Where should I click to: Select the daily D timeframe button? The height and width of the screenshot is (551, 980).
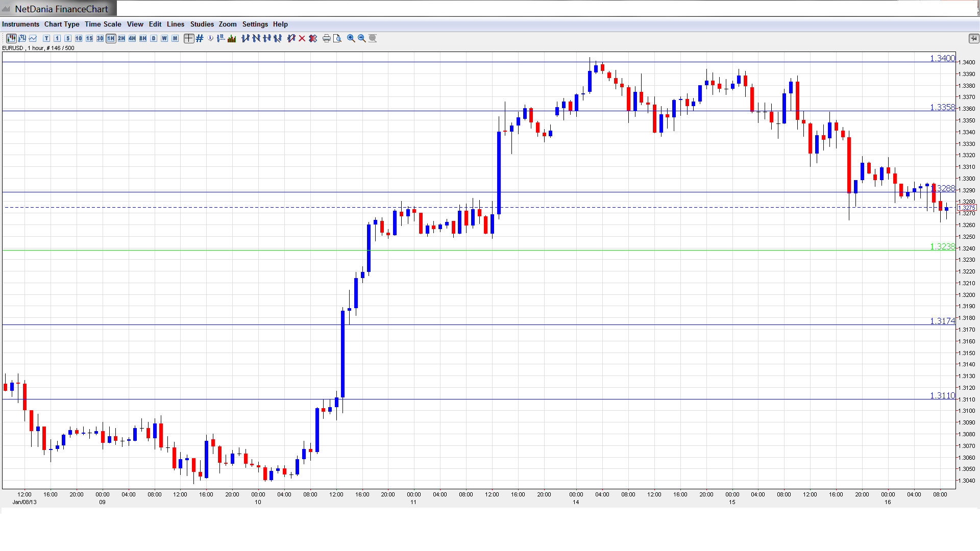click(154, 38)
